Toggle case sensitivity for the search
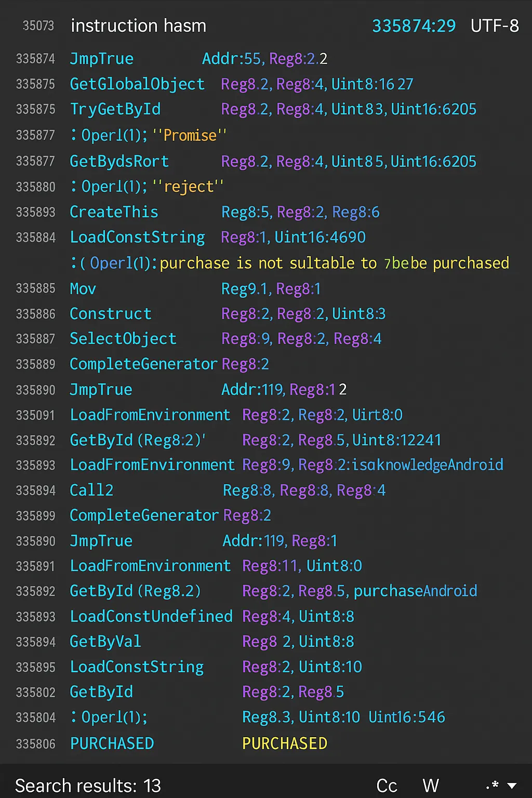 coord(387,786)
